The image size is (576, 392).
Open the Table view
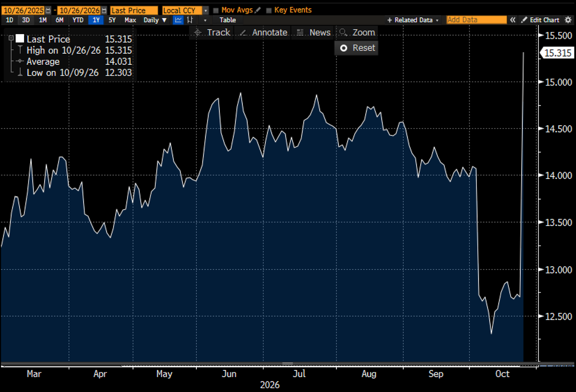click(x=228, y=20)
